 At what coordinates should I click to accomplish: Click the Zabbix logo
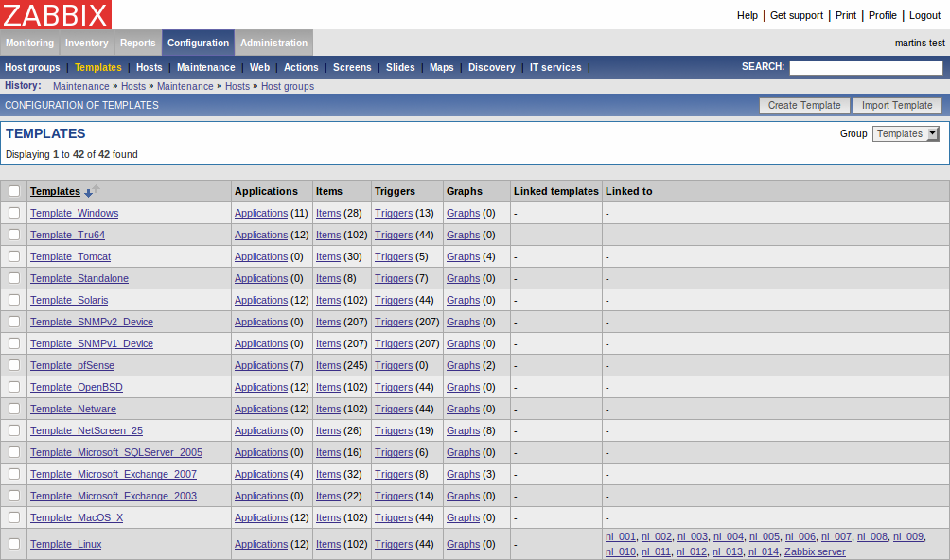point(56,14)
